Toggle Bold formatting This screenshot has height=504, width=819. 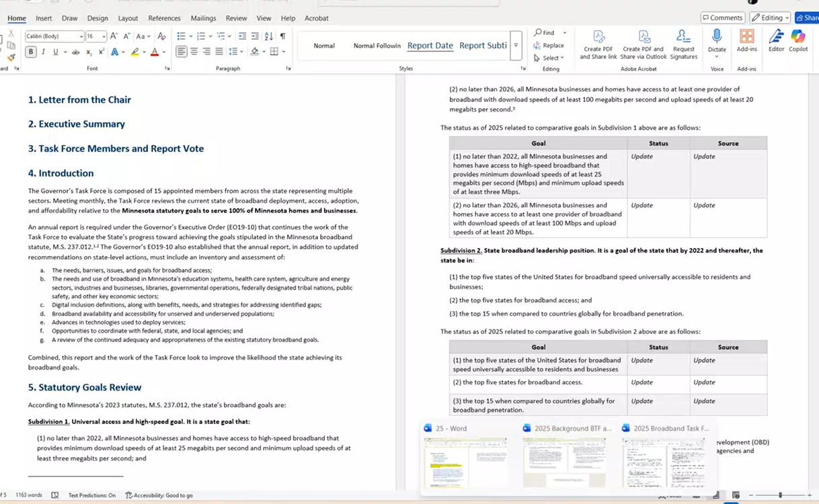point(31,52)
